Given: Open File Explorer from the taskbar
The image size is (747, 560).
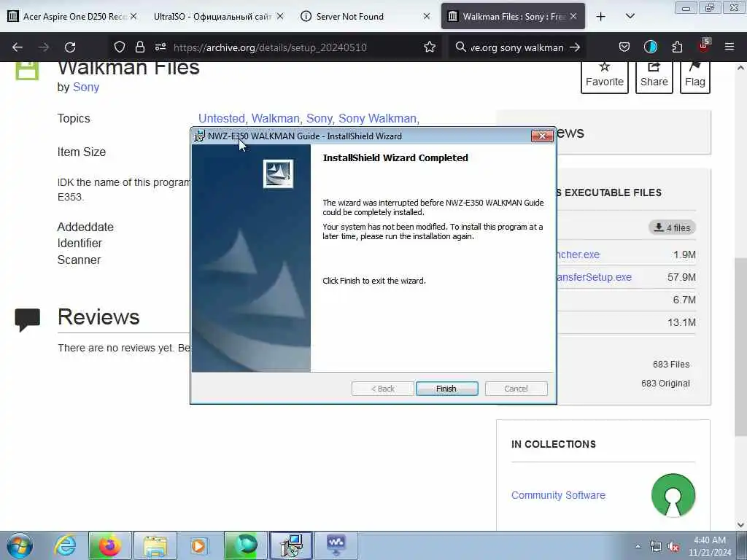Looking at the screenshot, I should 155,545.
